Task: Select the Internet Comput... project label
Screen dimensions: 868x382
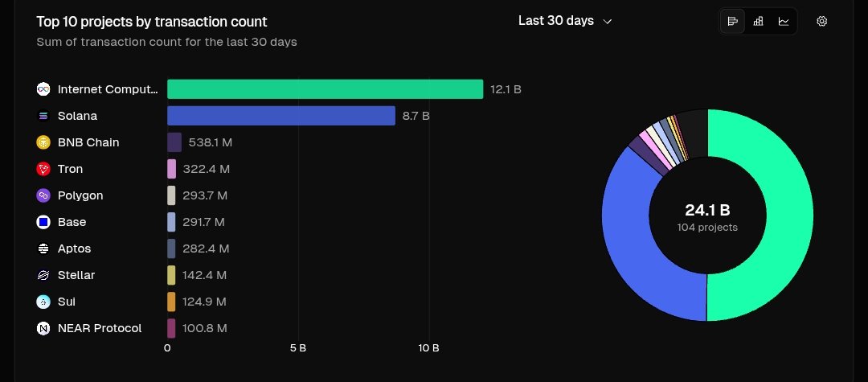Action: pos(108,89)
